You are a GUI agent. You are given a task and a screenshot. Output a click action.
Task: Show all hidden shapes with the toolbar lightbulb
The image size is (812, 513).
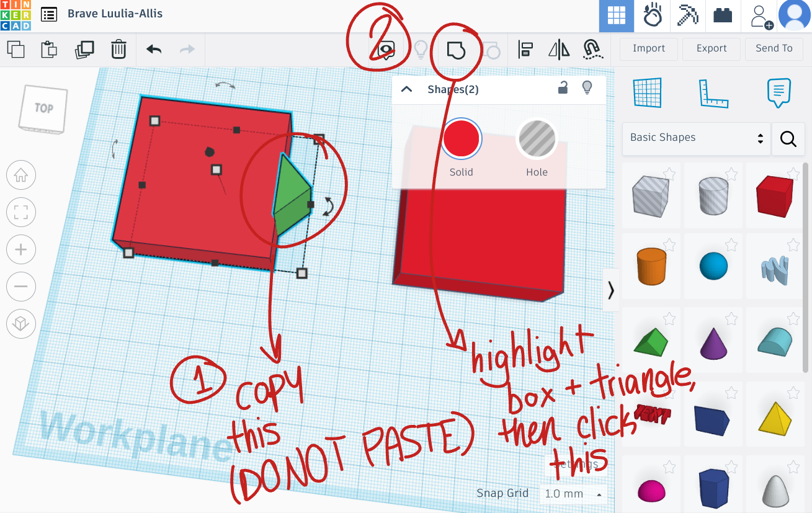[x=421, y=49]
